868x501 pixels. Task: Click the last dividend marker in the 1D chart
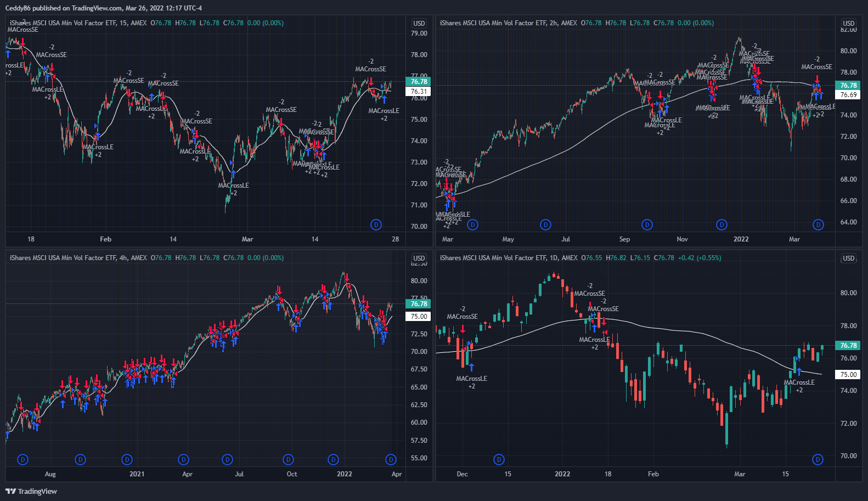818,459
